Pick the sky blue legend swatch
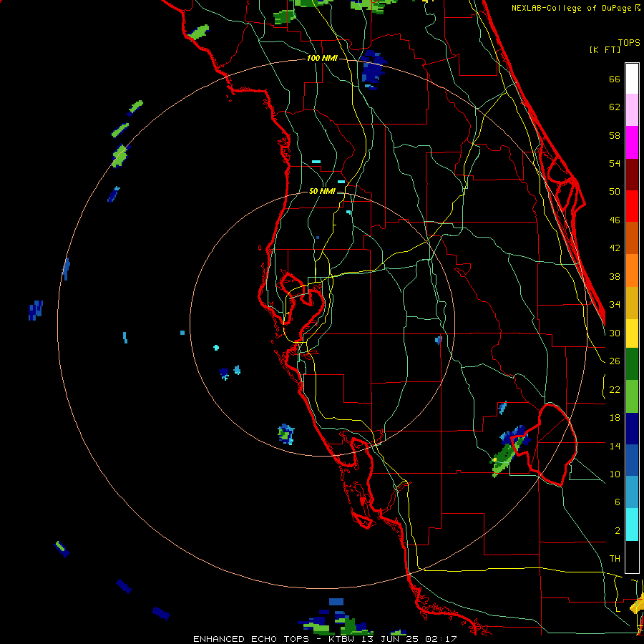Image resolution: width=644 pixels, height=644 pixels. (632, 492)
